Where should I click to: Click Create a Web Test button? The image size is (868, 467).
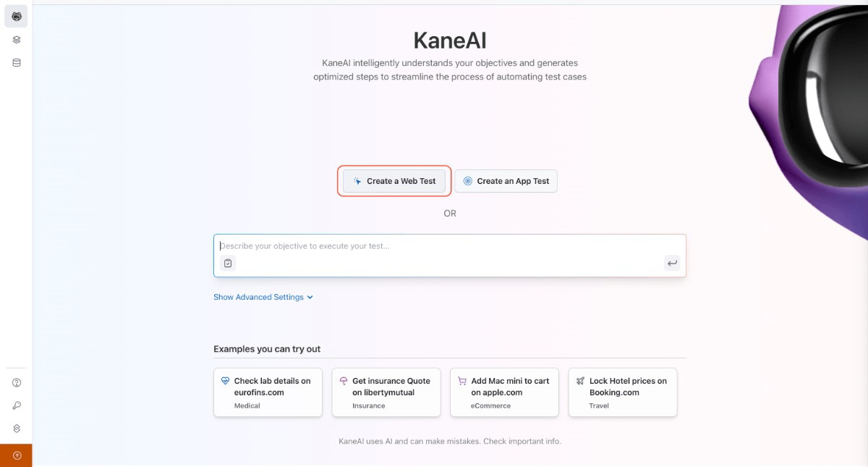[394, 181]
